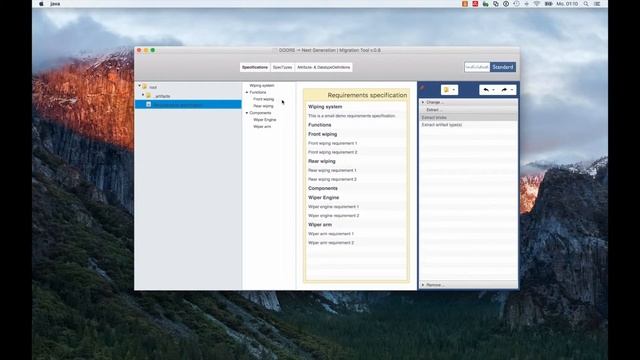Select Rear wiping requirement 1 row
Viewport: 640px width, 360px height.
pyautogui.click(x=356, y=171)
